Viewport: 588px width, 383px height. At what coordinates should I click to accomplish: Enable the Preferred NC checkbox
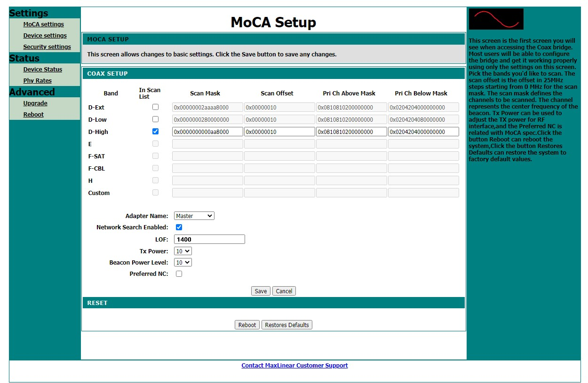178,274
